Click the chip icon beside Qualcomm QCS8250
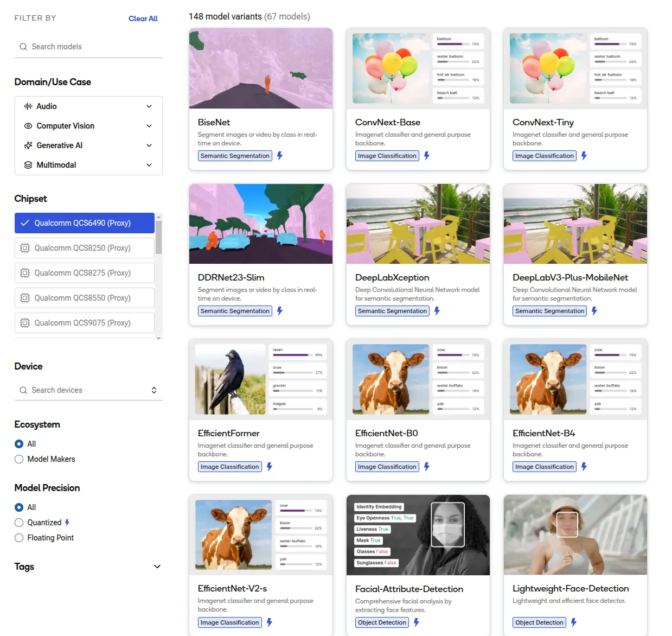 (x=25, y=248)
